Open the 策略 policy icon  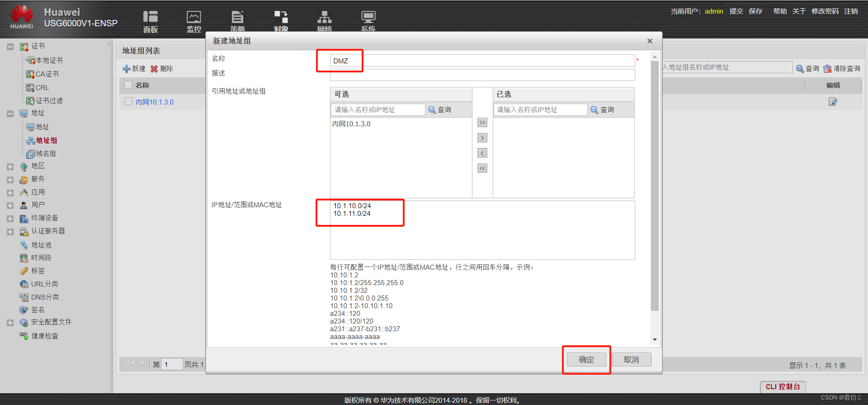[237, 22]
